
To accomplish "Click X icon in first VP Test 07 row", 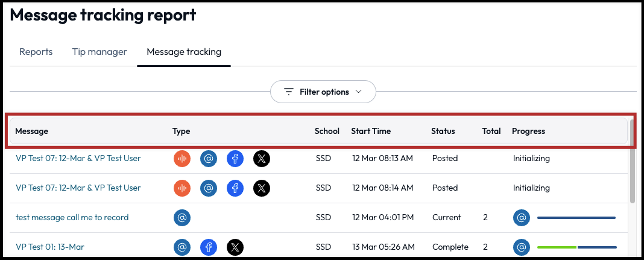I will pos(262,159).
